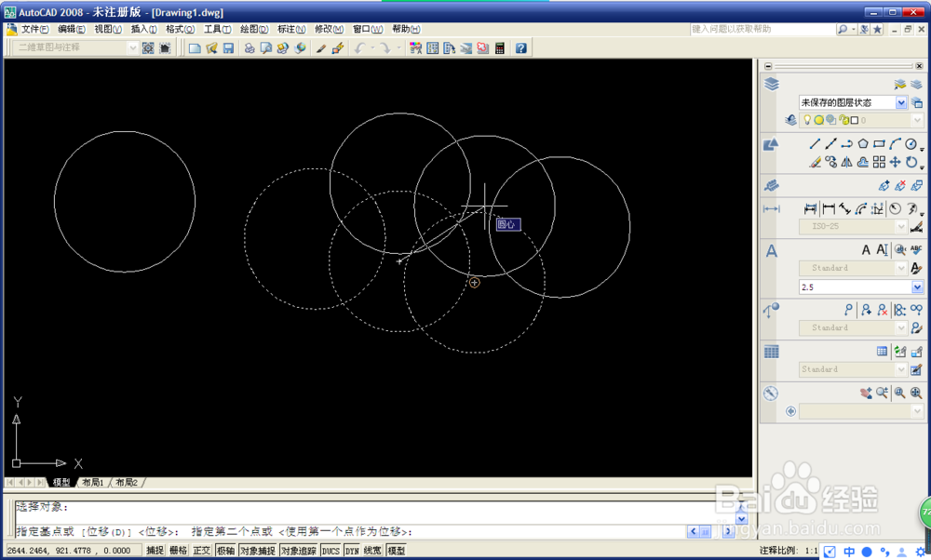Open the 绘图(D) menu

click(254, 29)
